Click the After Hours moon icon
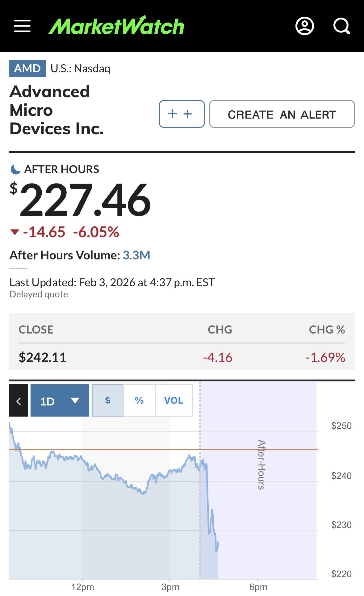Image resolution: width=364 pixels, height=596 pixels. coord(15,169)
